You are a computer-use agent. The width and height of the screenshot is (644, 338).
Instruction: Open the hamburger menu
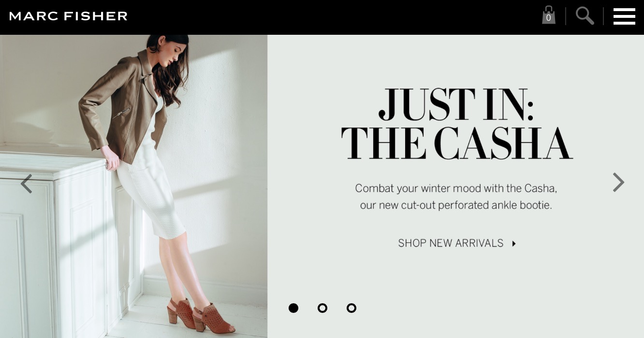pyautogui.click(x=624, y=16)
